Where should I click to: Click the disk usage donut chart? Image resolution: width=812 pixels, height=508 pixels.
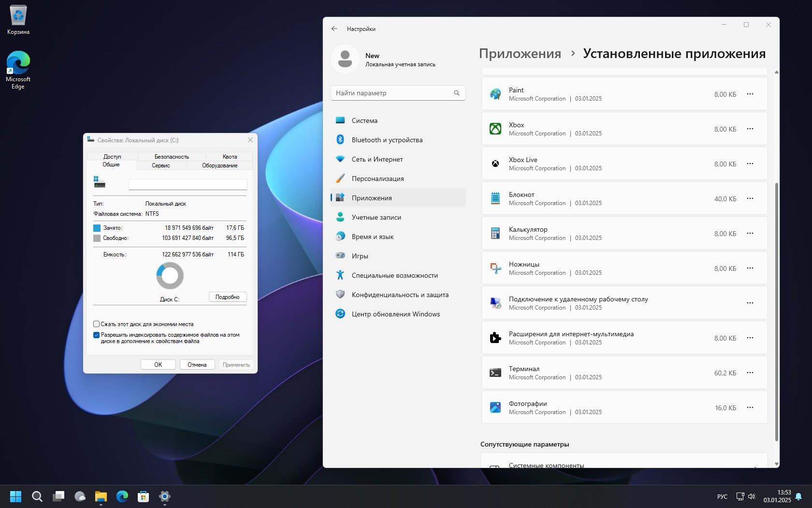(x=170, y=276)
